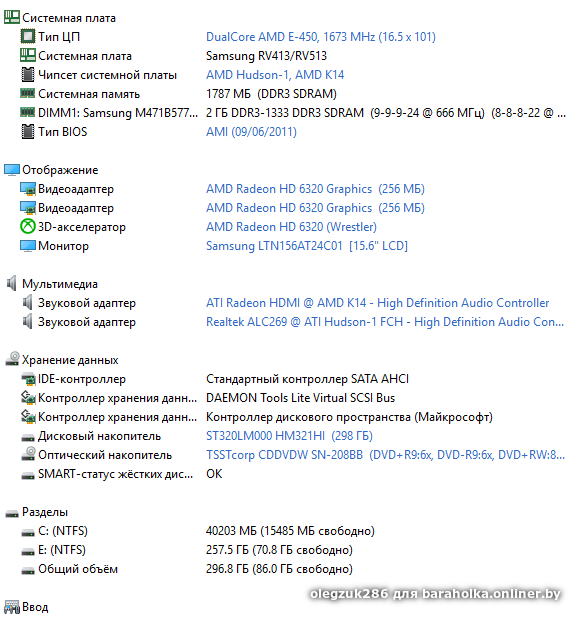Select the Samsung RV413/RV513 motherboard value
Viewport: 584px width, 617px height.
coord(266,55)
